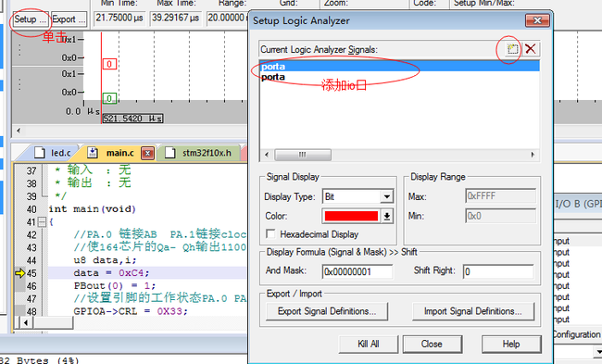602x364 pixels.
Task: Close the Setup Logic Analyzer dialog
Action: 537,20
